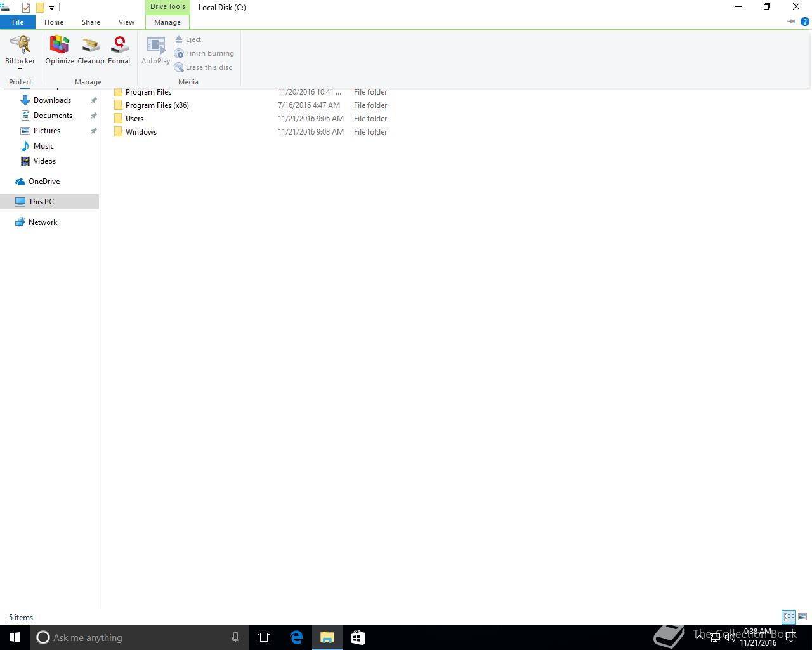
Task: Switch to the Share ribbon tab
Action: (91, 22)
